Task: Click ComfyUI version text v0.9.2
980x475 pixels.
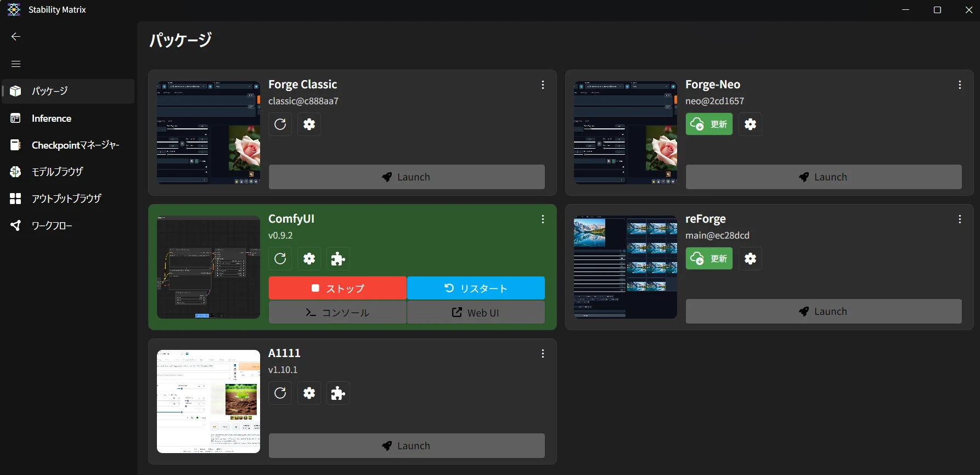Action: point(280,235)
